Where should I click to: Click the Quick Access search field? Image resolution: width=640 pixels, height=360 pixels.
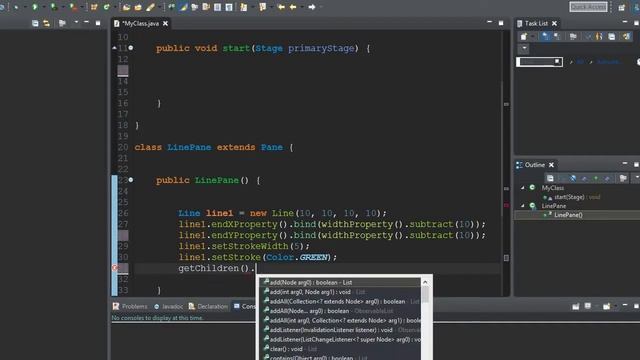click(x=588, y=7)
